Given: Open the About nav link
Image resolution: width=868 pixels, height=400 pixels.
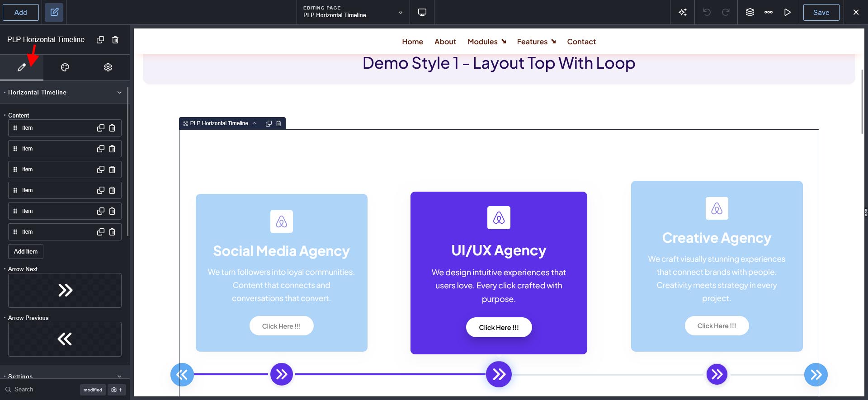Looking at the screenshot, I should (445, 42).
